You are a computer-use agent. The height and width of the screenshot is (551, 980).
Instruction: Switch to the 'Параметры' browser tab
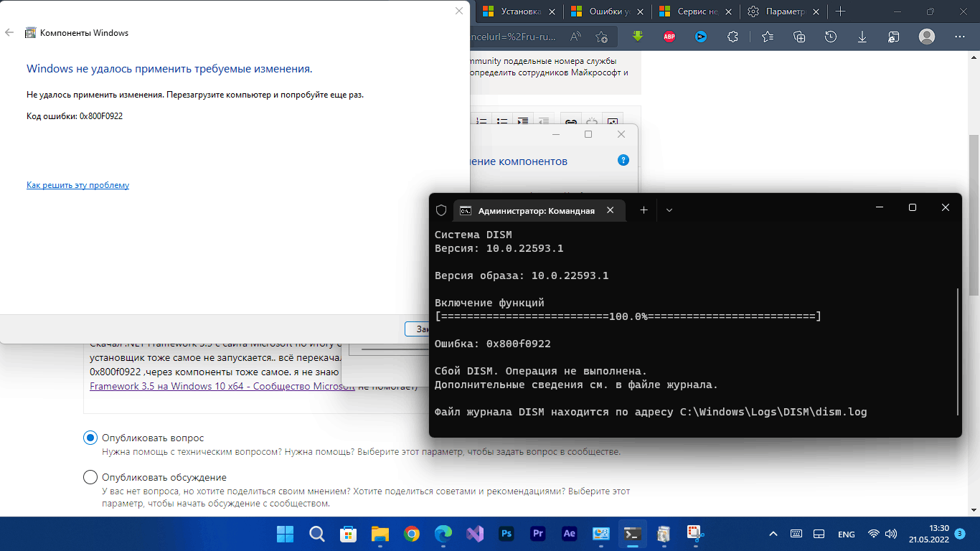coord(784,11)
